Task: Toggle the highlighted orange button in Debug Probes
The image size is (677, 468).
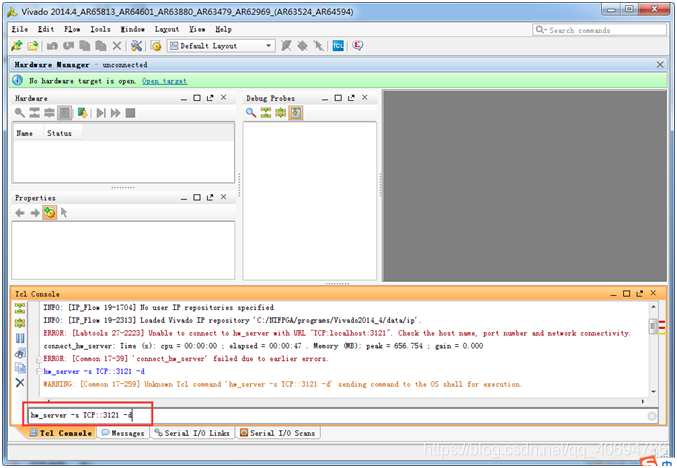Action: tap(296, 113)
